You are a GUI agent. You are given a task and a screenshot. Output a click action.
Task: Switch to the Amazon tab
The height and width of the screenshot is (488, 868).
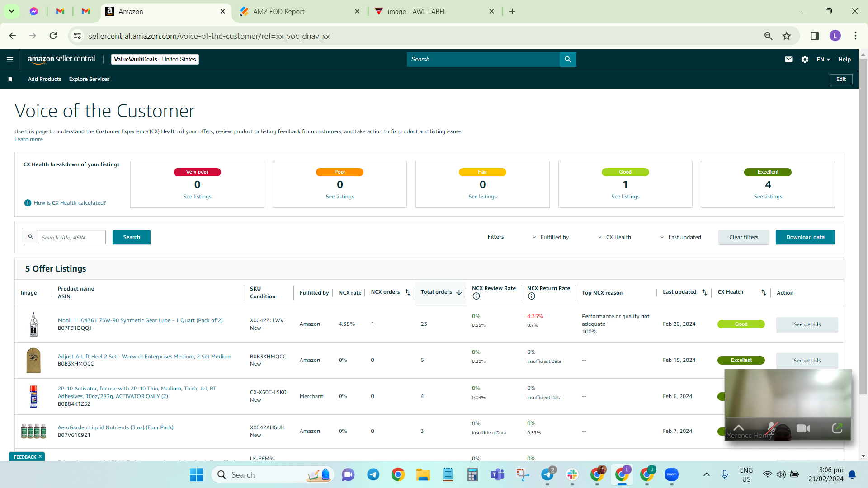coord(165,11)
